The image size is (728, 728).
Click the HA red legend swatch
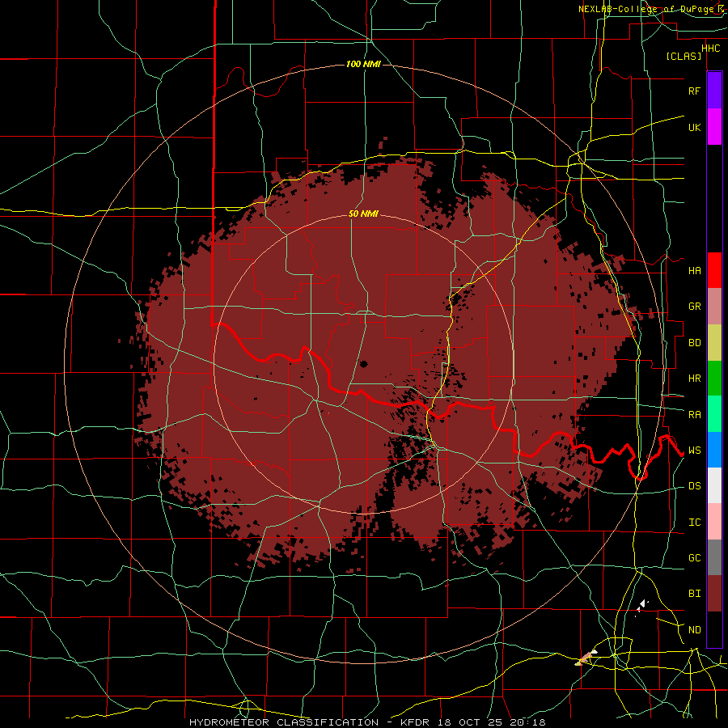714,270
